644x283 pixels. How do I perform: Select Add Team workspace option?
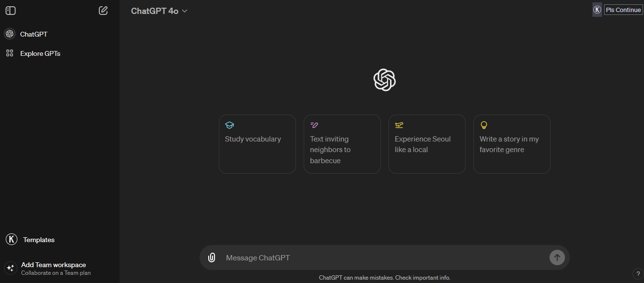coord(60,269)
